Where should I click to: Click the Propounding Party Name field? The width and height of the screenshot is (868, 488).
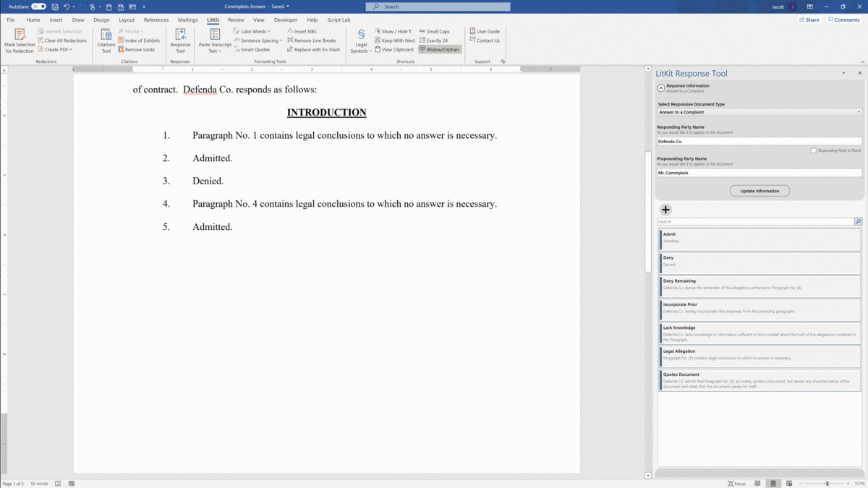(759, 173)
